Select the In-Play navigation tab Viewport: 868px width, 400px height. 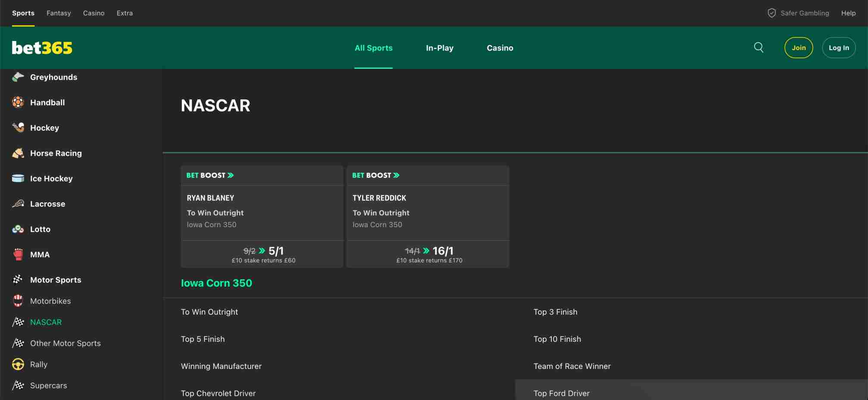(x=440, y=48)
